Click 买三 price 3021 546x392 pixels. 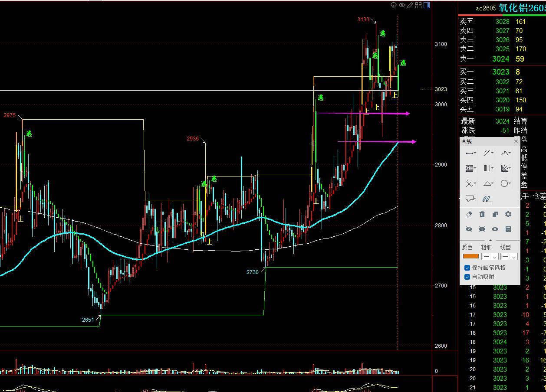[503, 91]
